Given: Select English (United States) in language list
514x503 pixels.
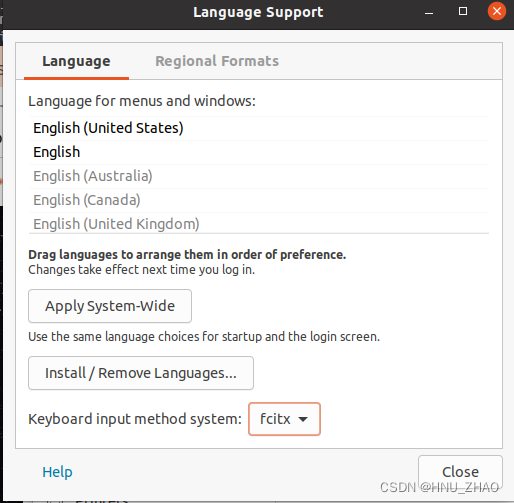Looking at the screenshot, I should point(259,128).
